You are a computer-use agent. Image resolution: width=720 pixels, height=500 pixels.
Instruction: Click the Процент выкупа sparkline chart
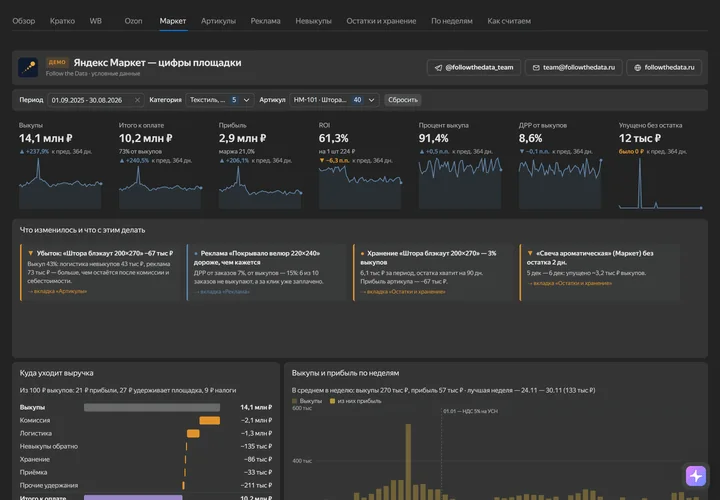click(x=460, y=183)
